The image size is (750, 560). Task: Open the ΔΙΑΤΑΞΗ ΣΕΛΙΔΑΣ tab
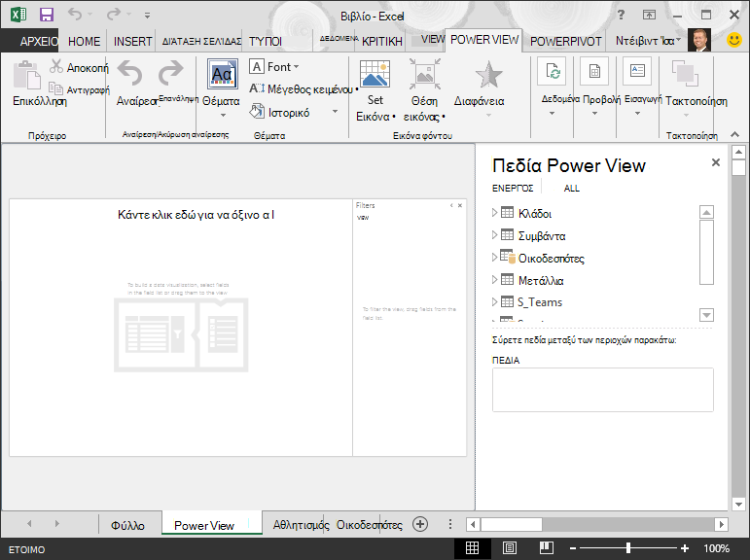pyautogui.click(x=201, y=42)
